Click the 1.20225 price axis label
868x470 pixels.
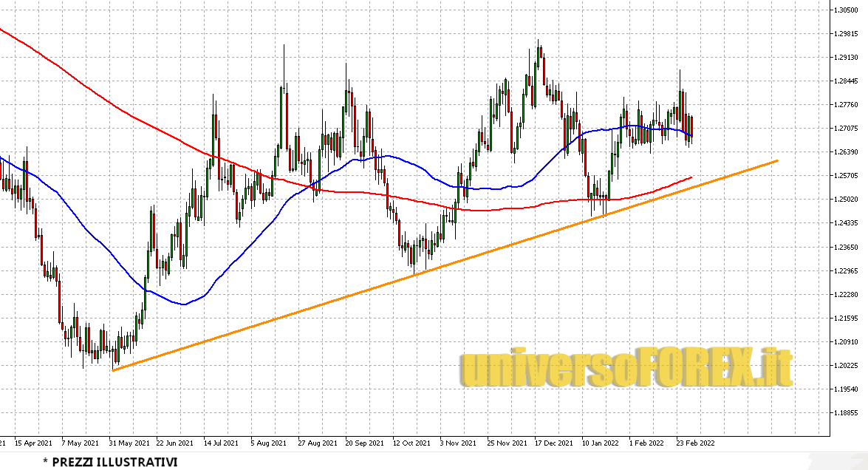click(844, 365)
